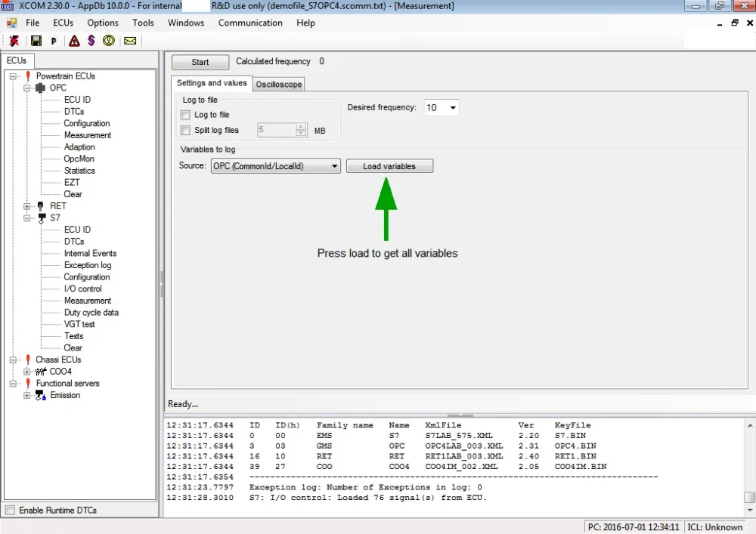This screenshot has height=534, width=756.
Task: Click the P toolbar icon
Action: [54, 42]
